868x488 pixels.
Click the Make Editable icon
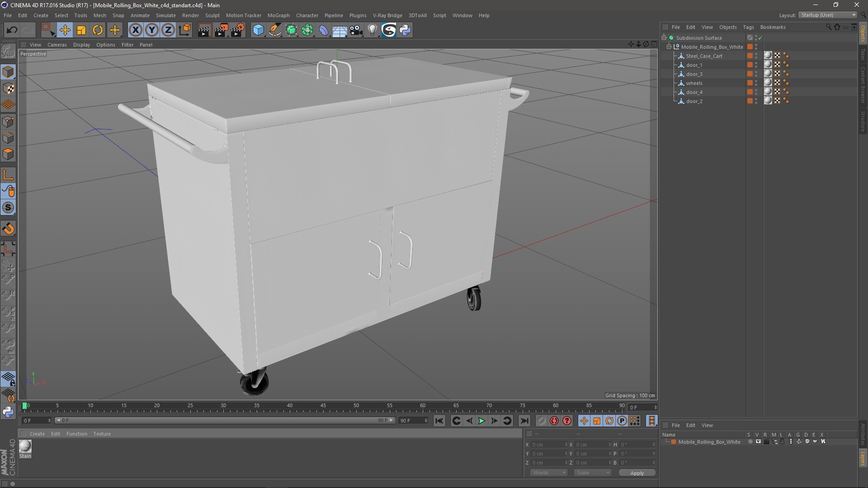(x=8, y=52)
